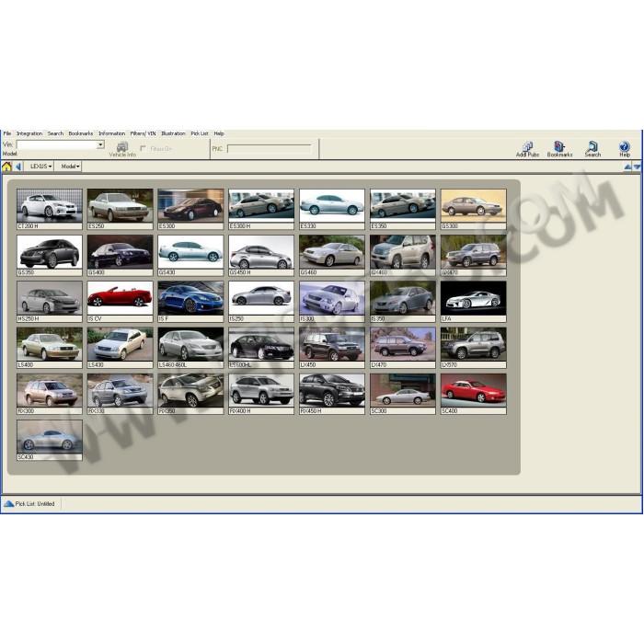
Task: Select the CT200 H model thumbnail
Action: (50, 209)
